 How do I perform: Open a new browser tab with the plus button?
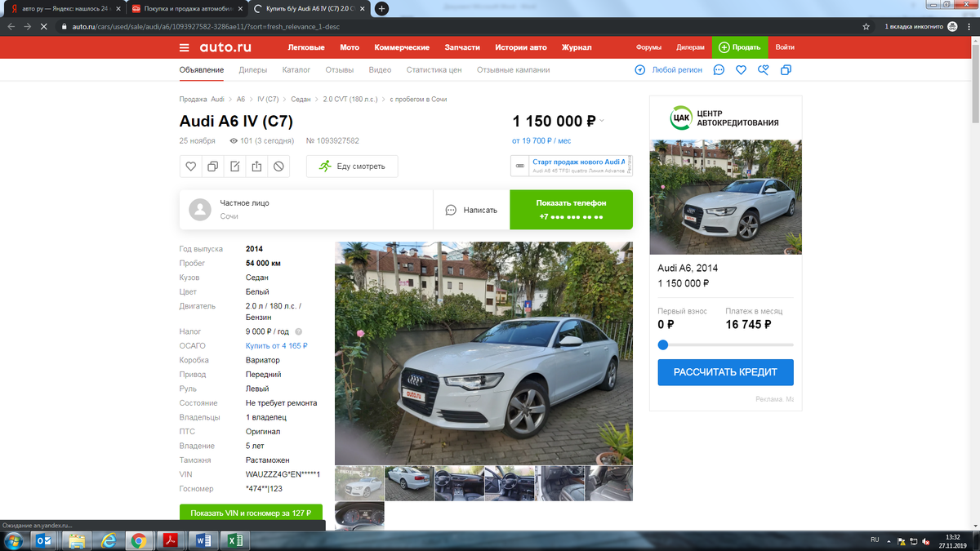(381, 9)
